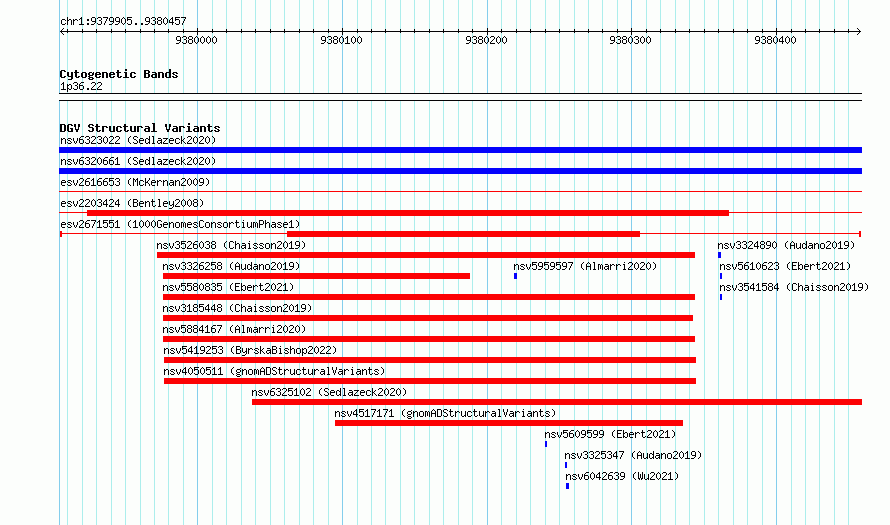Open nsv5580835 (Ebert2021) label
This screenshot has width=890, height=525.
click(x=228, y=287)
